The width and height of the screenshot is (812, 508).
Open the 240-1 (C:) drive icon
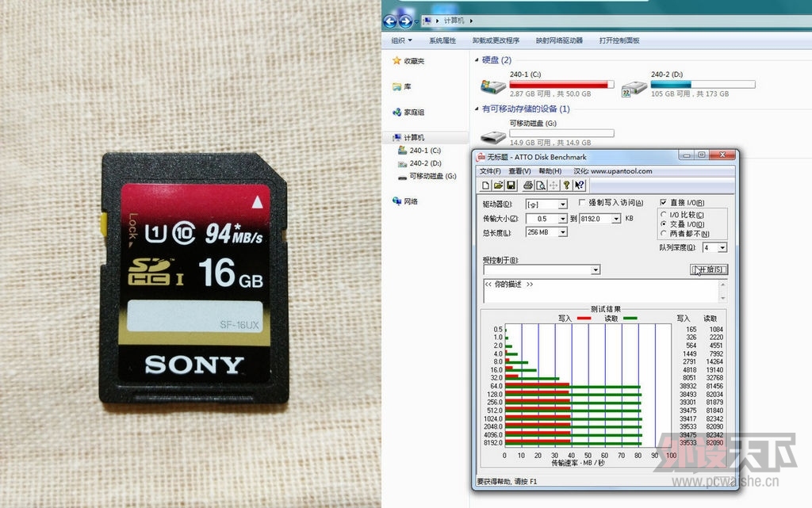[492, 86]
